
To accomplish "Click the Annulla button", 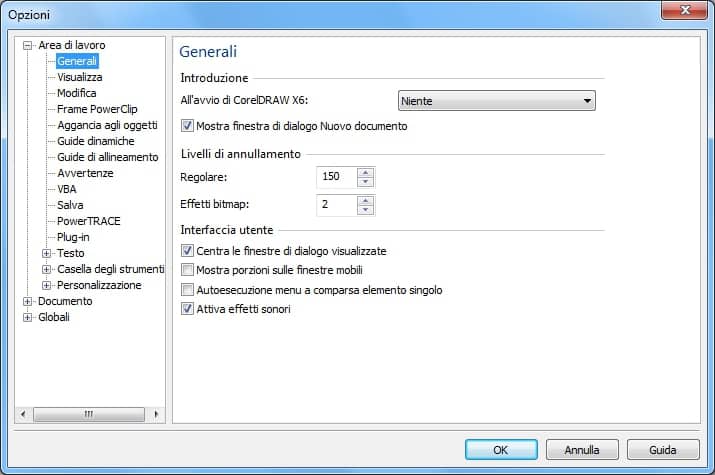I will pyautogui.click(x=581, y=450).
